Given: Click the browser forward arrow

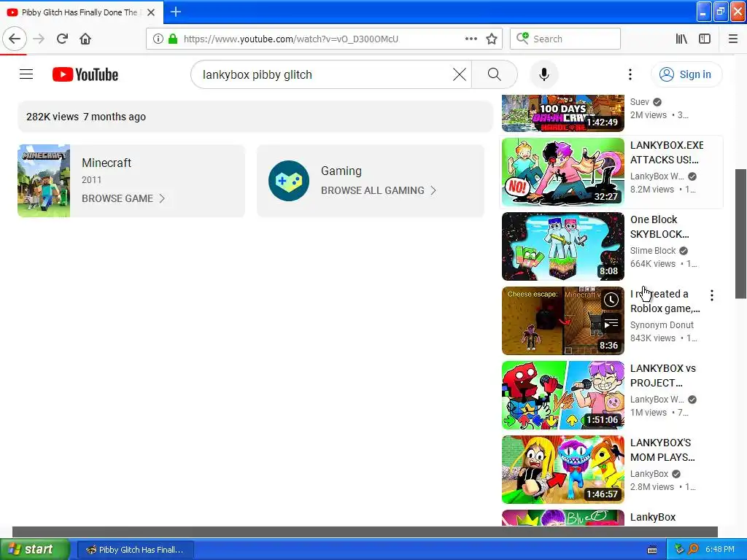Looking at the screenshot, I should coord(39,39).
